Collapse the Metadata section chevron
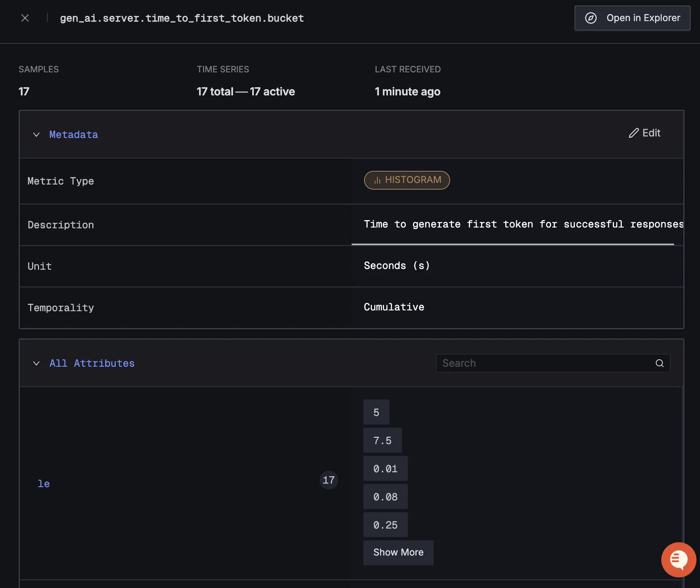 36,134
